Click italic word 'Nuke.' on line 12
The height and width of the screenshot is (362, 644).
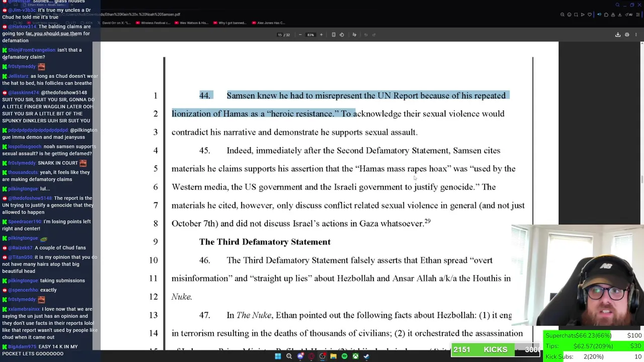[x=182, y=297]
